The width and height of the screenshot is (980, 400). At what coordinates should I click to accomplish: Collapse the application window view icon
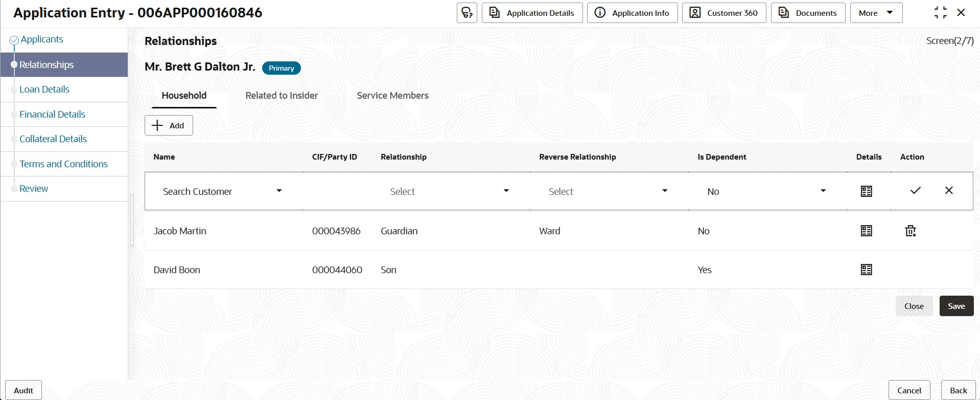coord(940,13)
